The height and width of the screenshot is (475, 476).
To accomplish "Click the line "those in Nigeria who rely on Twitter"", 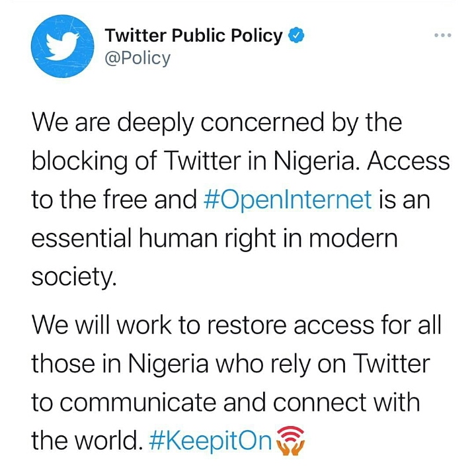I will 231,363.
